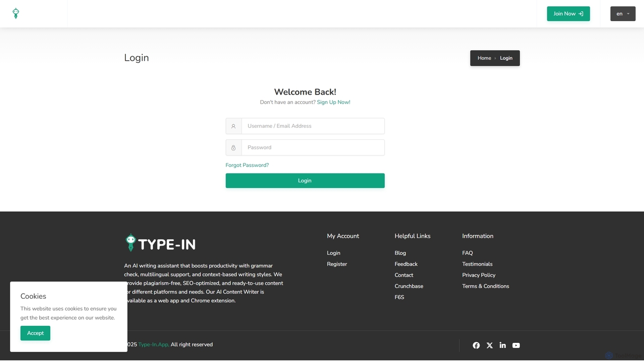Open the en language dropdown

coord(623,14)
